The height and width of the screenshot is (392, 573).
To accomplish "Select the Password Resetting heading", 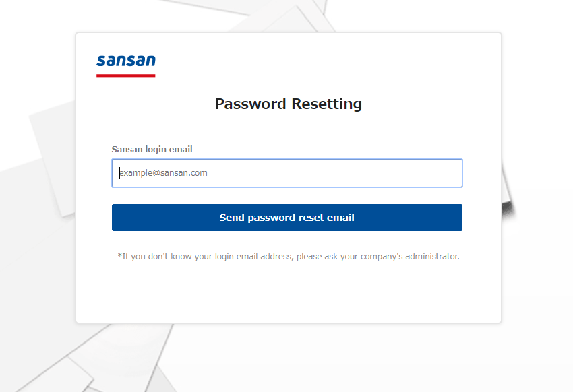I will pyautogui.click(x=289, y=104).
